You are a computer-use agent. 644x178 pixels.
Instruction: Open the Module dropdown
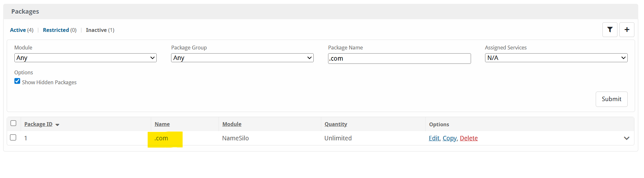tap(85, 58)
